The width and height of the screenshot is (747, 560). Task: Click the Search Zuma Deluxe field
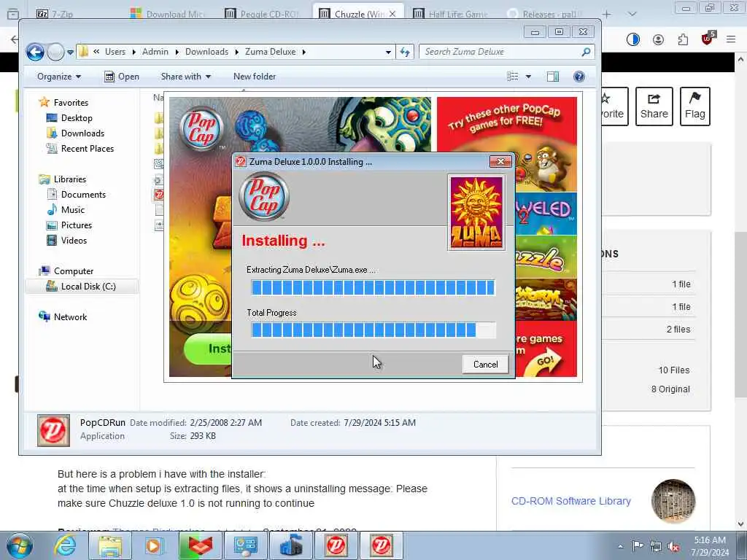pyautogui.click(x=502, y=52)
